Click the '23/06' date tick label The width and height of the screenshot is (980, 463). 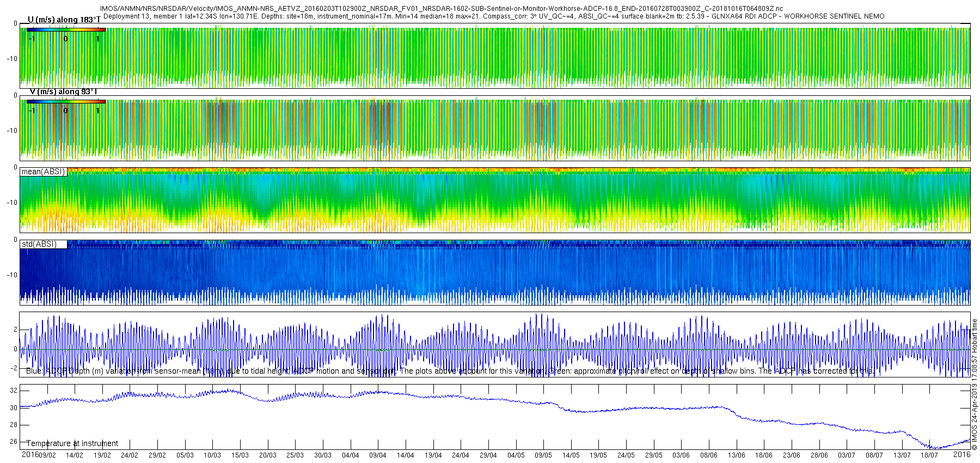(x=792, y=455)
